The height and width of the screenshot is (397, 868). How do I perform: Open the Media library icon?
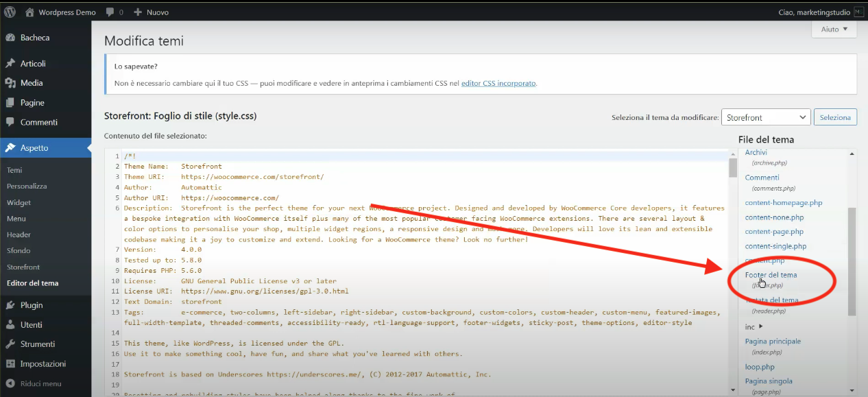[10, 83]
